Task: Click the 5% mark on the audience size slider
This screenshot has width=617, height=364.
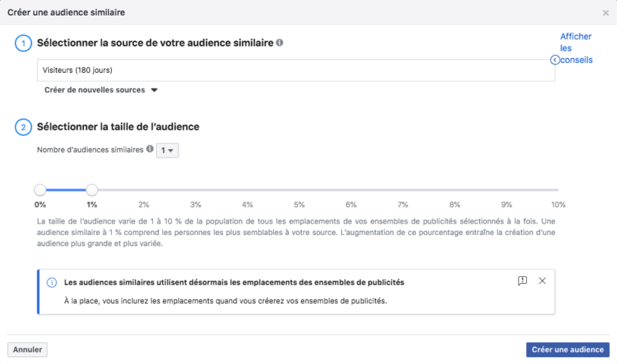Action: [x=299, y=205]
